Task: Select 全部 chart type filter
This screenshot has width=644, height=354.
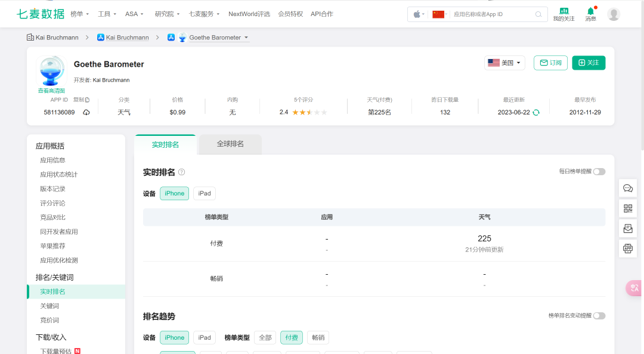Action: pyautogui.click(x=265, y=337)
